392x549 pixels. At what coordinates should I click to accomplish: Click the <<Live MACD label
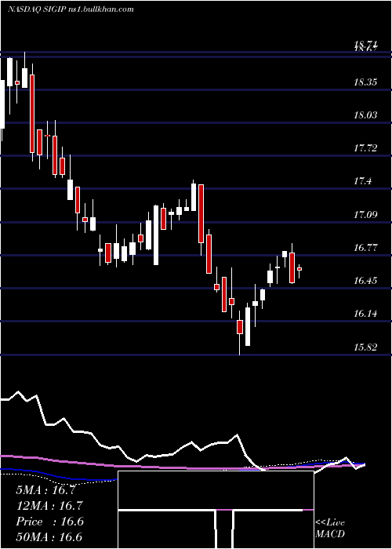pos(330,529)
